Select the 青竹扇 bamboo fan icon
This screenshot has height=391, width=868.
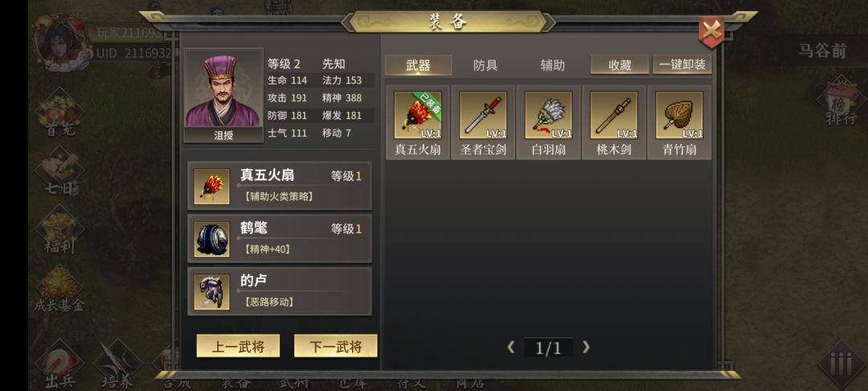tap(679, 115)
